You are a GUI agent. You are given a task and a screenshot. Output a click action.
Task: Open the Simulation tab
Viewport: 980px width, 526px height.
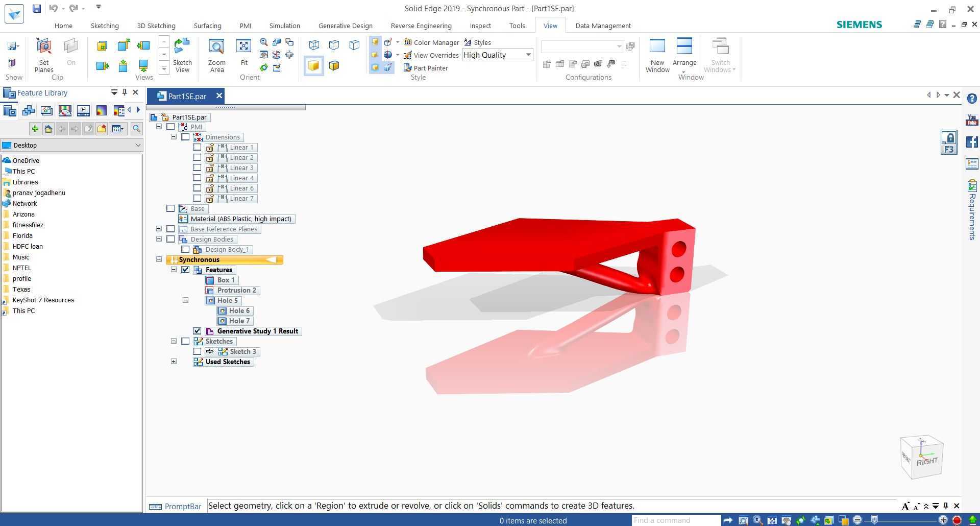284,26
